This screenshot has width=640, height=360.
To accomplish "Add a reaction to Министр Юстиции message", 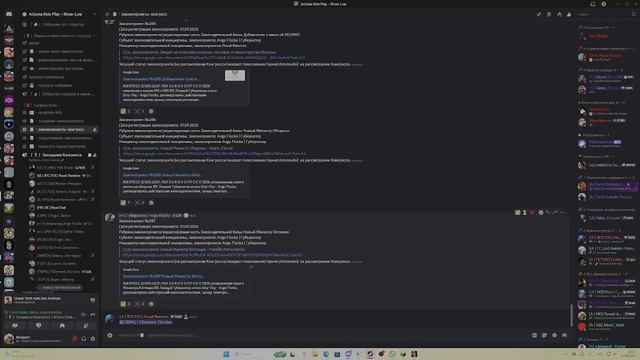I will (x=151, y=304).
